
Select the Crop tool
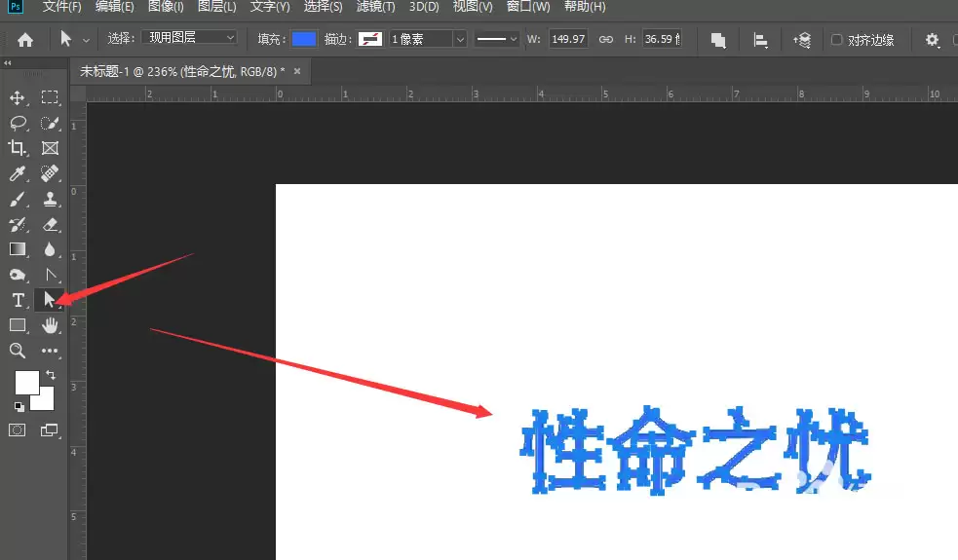click(x=18, y=148)
